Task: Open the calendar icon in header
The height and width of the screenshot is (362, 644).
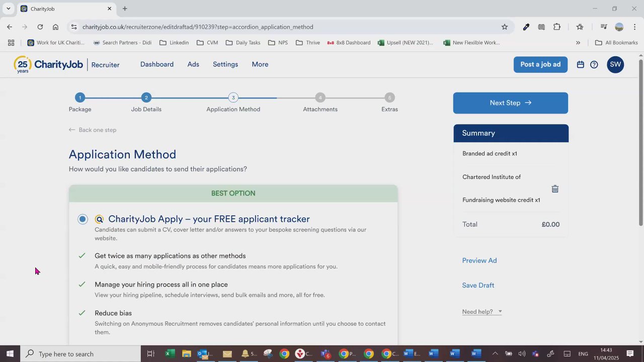Action: 580,64
